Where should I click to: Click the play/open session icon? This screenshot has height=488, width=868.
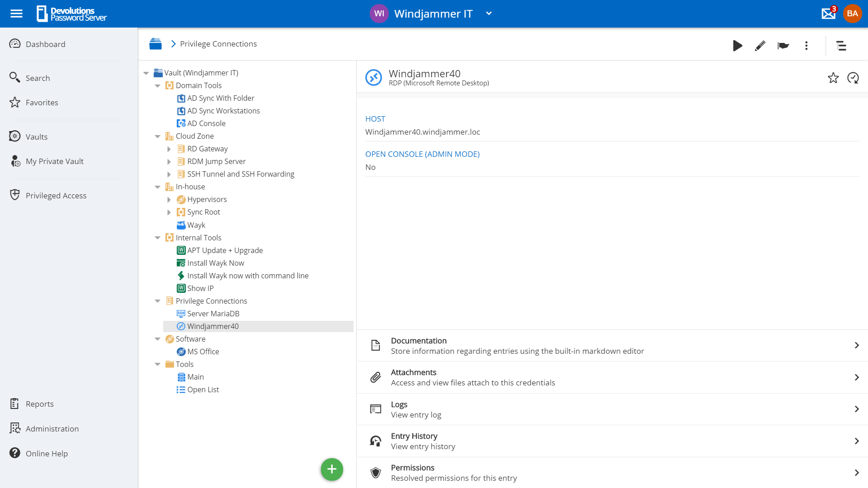point(737,46)
